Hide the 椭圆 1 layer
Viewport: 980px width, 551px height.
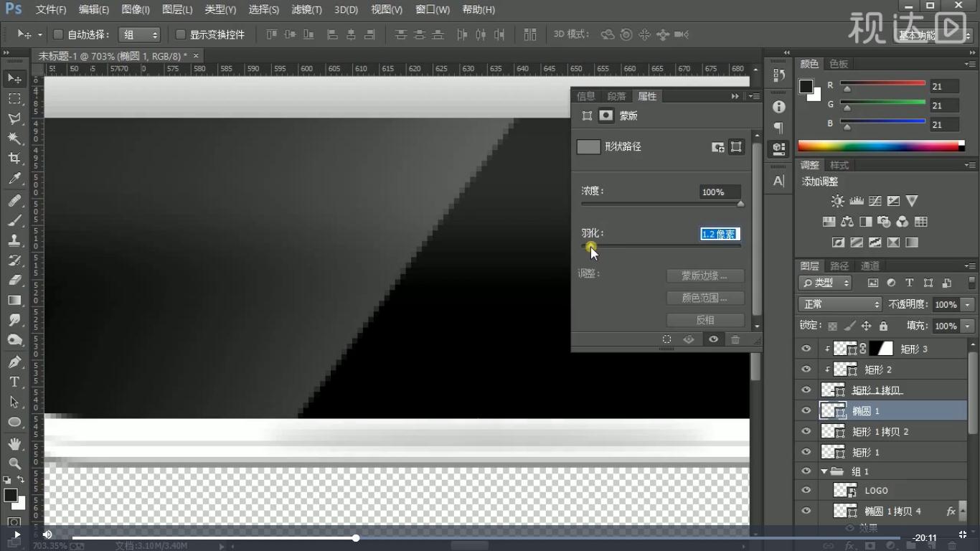pyautogui.click(x=806, y=410)
